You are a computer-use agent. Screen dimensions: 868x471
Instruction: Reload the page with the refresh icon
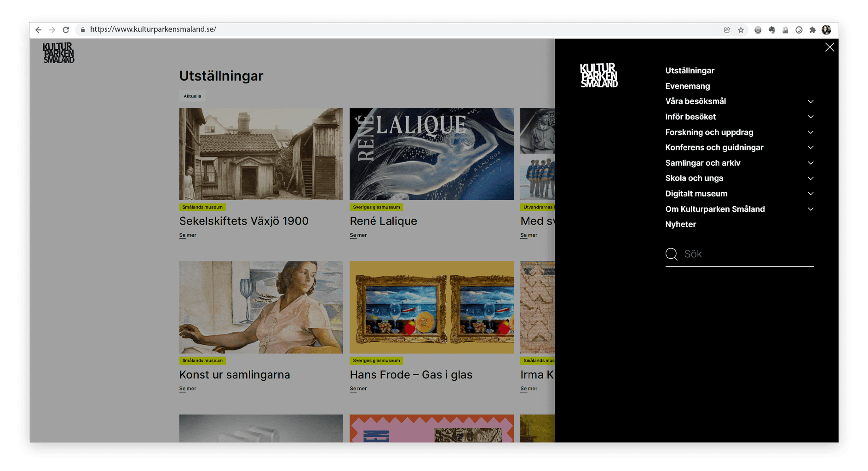click(66, 29)
